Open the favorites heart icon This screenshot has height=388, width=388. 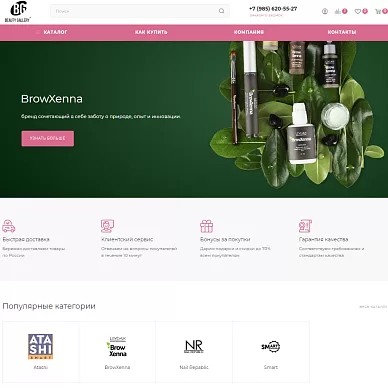(x=357, y=11)
